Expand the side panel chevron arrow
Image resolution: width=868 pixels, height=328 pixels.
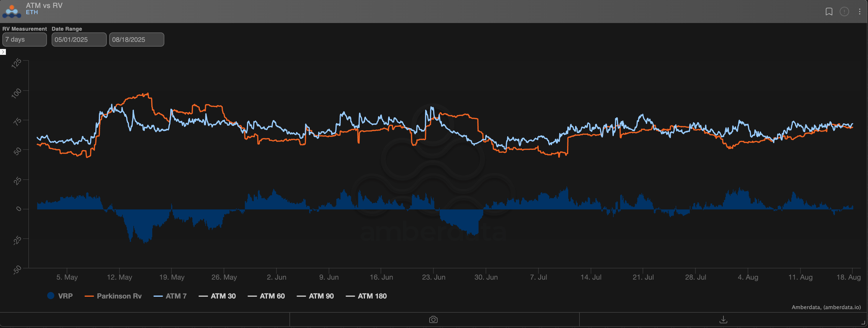point(3,52)
